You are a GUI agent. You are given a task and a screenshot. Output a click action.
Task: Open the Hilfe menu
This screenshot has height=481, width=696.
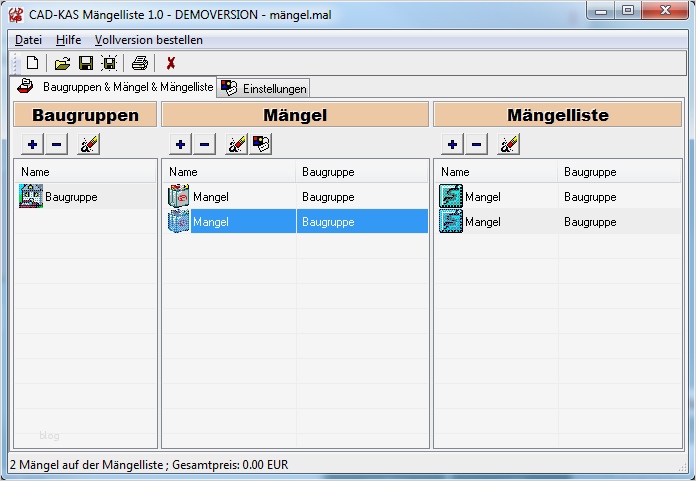(x=68, y=40)
